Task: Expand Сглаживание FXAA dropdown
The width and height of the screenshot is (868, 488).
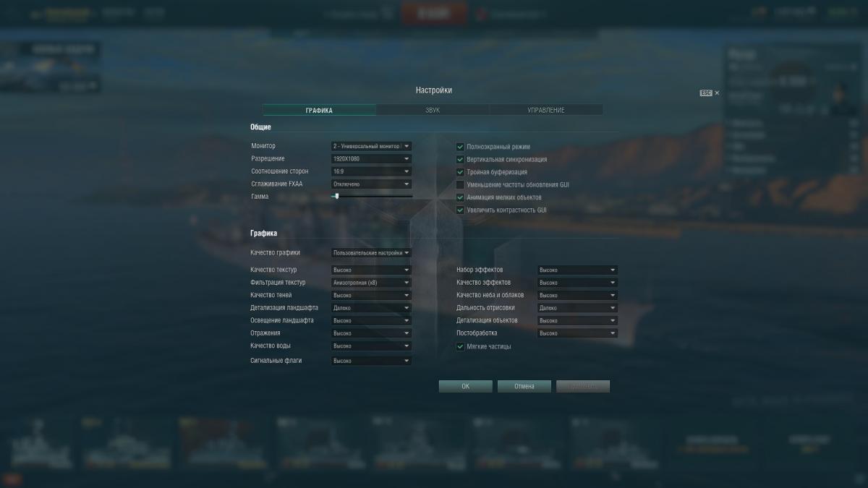Action: pyautogui.click(x=371, y=184)
